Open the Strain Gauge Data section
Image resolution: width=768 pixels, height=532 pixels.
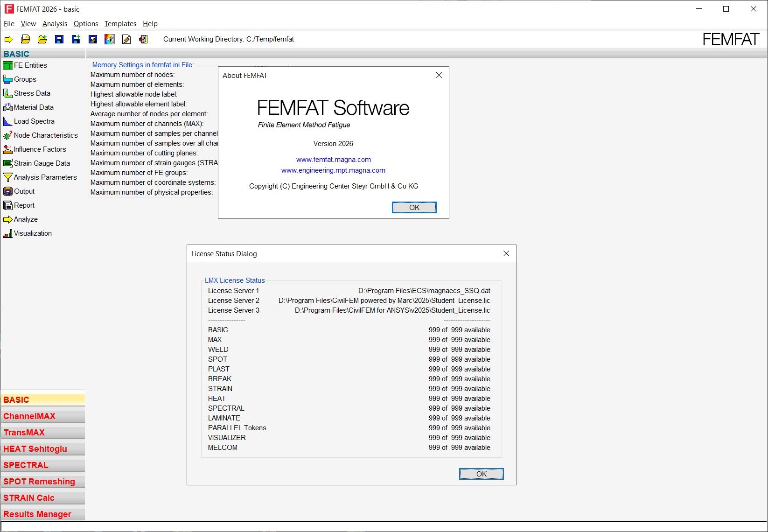click(x=36, y=163)
